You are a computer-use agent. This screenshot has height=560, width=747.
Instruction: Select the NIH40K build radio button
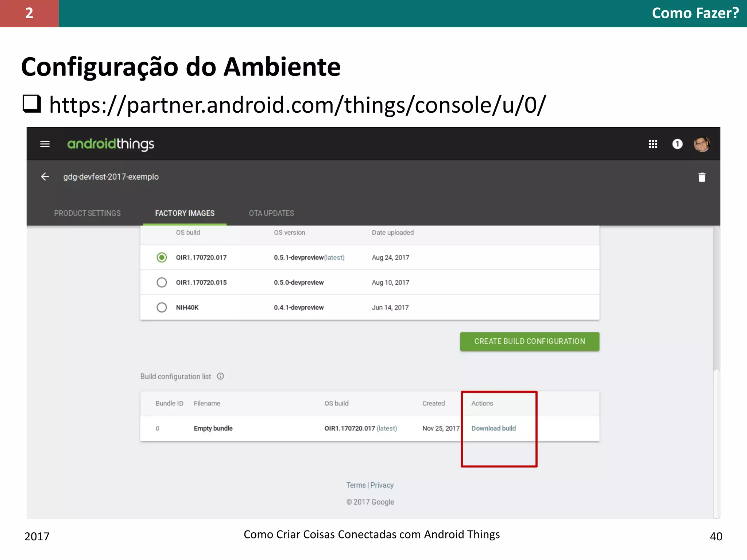162,307
